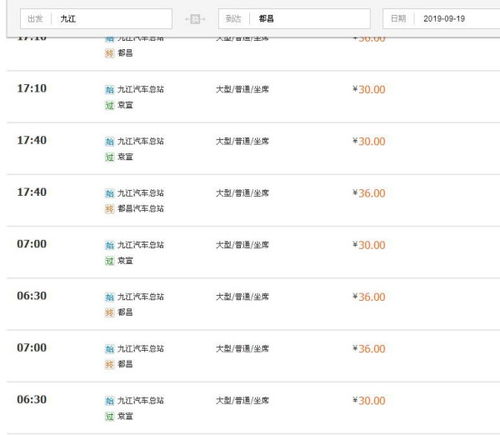Click the 始 icon in the 06:30 ¥30.00 row
The width and height of the screenshot is (500, 435).
109,401
